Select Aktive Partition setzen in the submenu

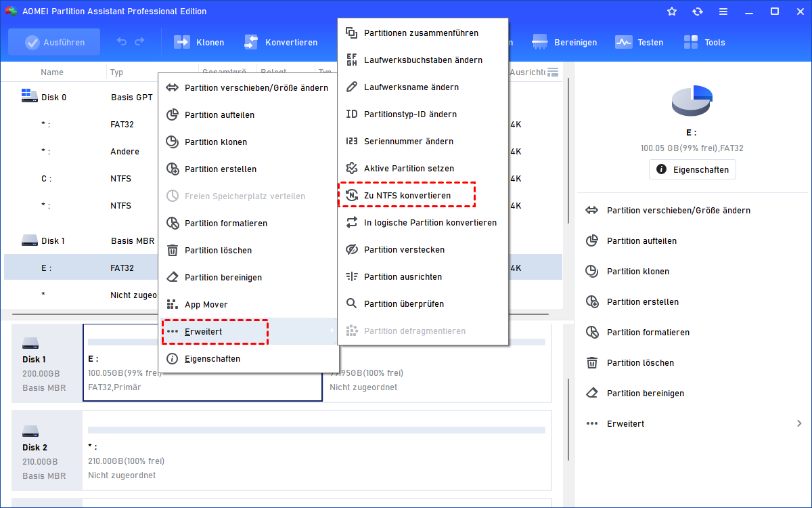click(x=423, y=168)
